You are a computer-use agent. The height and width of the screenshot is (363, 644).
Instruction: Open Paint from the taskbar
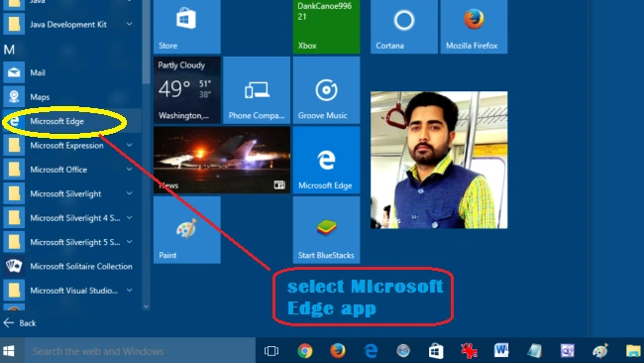point(600,351)
